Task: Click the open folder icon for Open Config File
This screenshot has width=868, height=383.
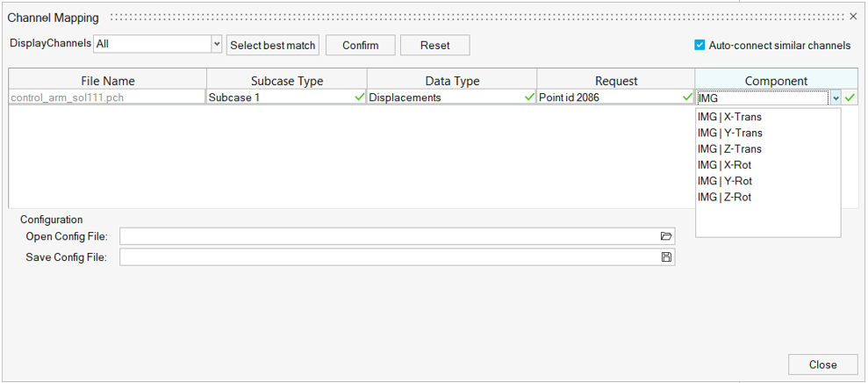Action: [666, 236]
